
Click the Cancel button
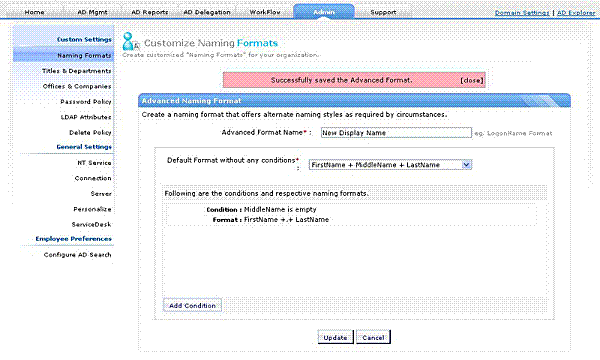click(373, 337)
